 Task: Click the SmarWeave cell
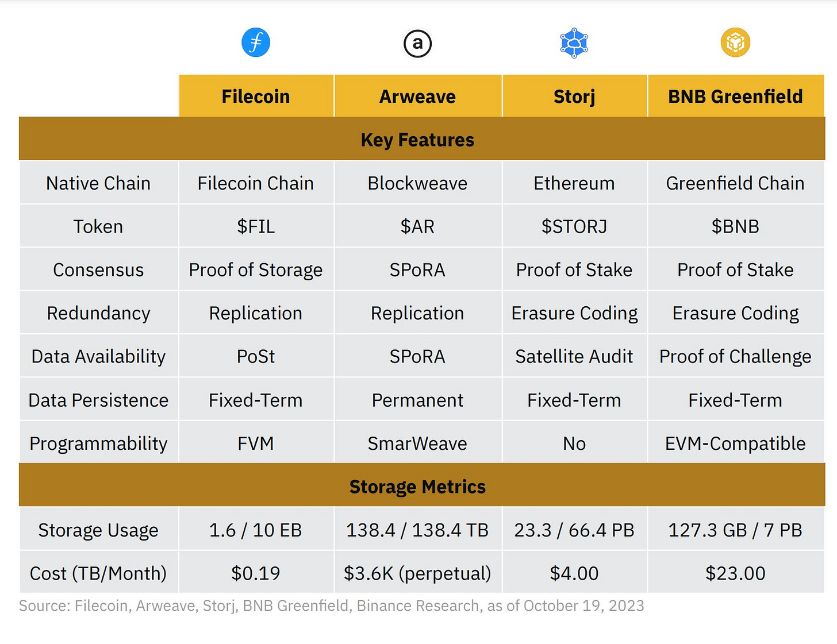tap(418, 443)
